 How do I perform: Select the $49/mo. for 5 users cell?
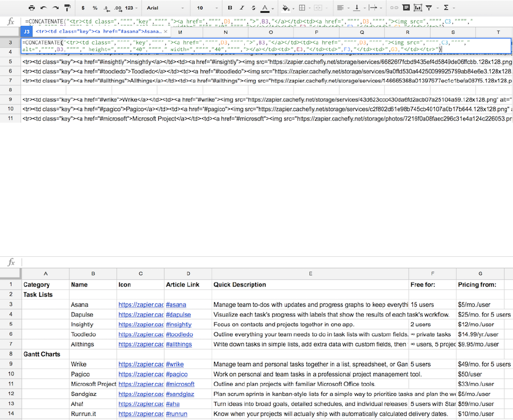[x=484, y=364]
